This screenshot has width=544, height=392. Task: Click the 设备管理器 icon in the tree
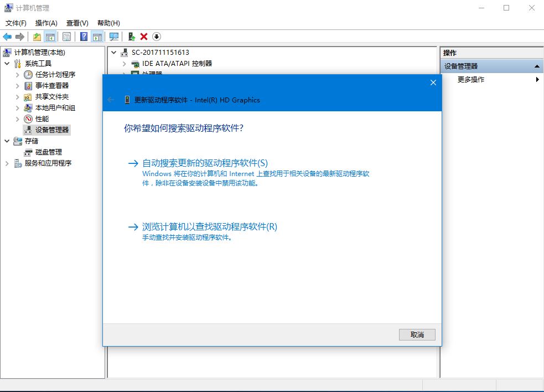[x=28, y=130]
